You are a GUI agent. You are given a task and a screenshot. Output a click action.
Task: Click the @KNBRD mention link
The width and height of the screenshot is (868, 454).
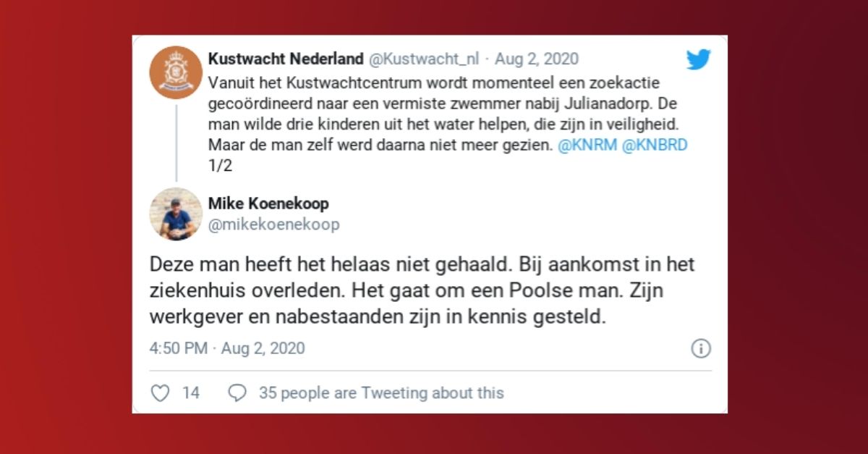click(x=654, y=145)
